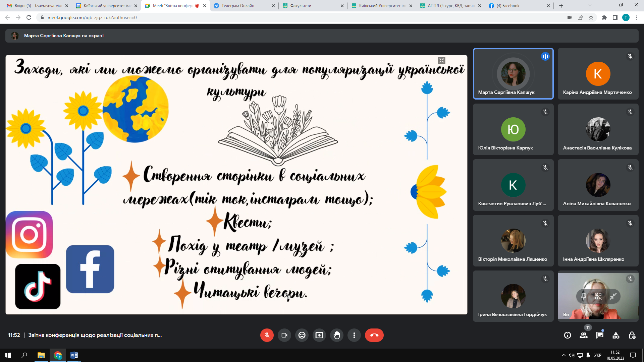Image resolution: width=644 pixels, height=362 pixels.
Task: Open the Meeting details info icon
Action: (568, 335)
